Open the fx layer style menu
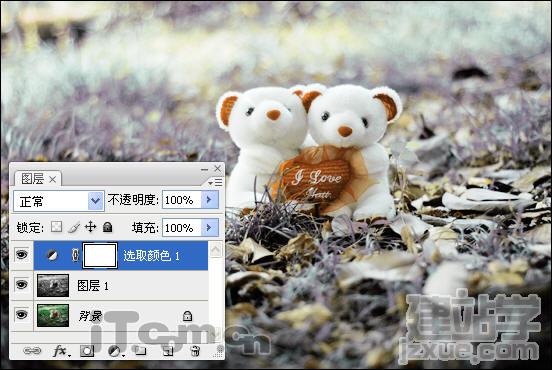This screenshot has height=370, width=552. click(x=61, y=351)
